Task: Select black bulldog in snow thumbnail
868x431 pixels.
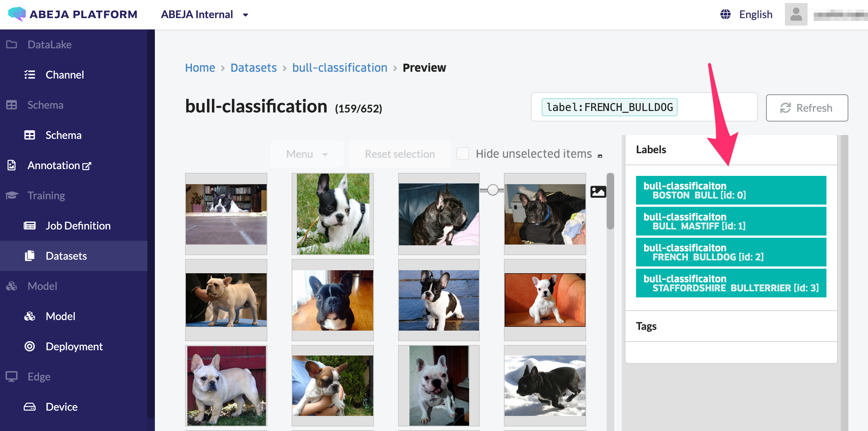Action: (545, 386)
